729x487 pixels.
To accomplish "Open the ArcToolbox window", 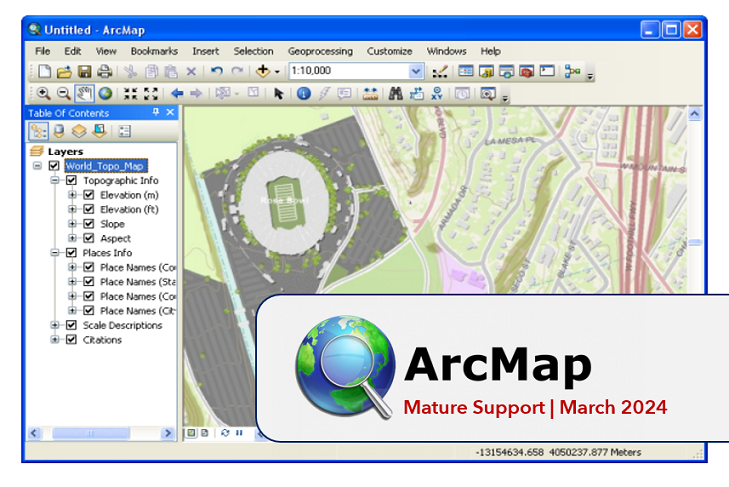I will point(526,72).
